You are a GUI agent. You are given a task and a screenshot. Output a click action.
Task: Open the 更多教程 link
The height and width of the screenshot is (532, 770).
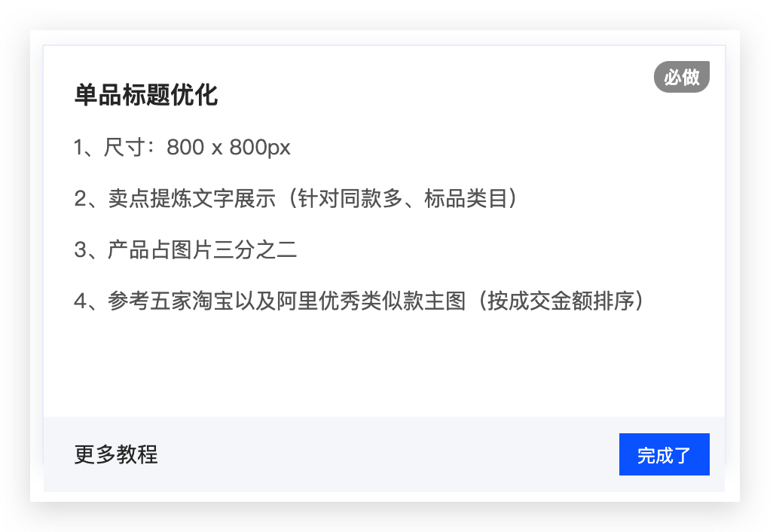(x=116, y=454)
